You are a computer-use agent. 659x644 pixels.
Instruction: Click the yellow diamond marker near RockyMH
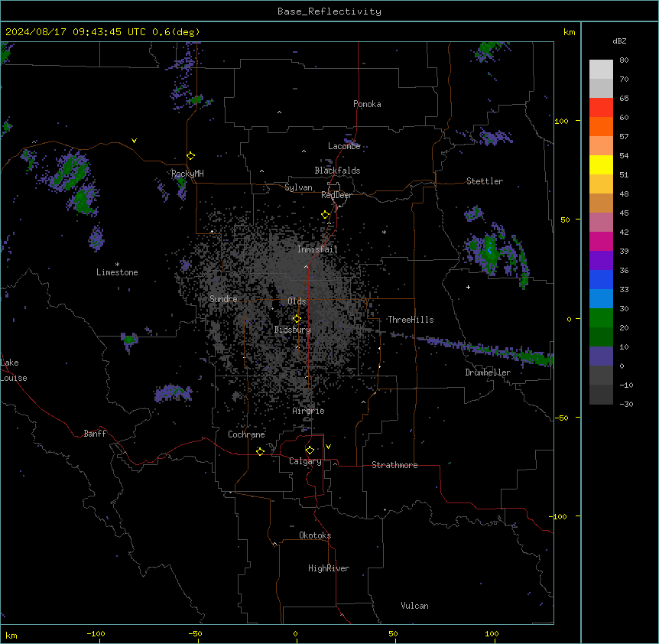(x=191, y=156)
